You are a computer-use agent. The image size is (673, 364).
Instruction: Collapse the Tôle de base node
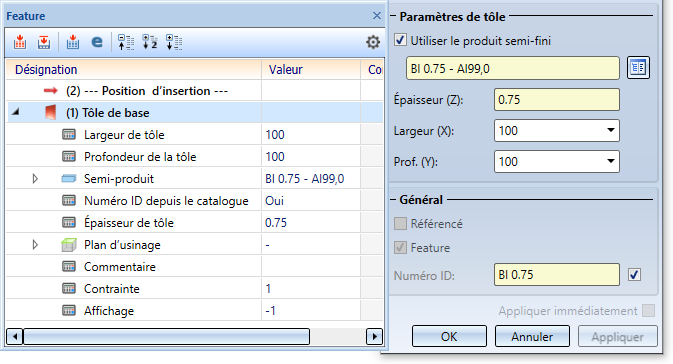[16, 112]
